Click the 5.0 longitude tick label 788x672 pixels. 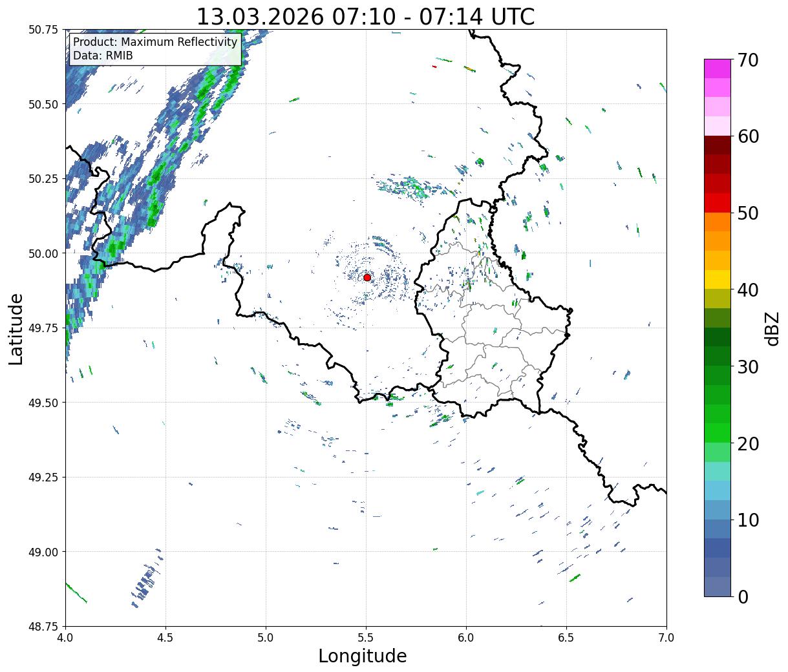click(x=266, y=638)
